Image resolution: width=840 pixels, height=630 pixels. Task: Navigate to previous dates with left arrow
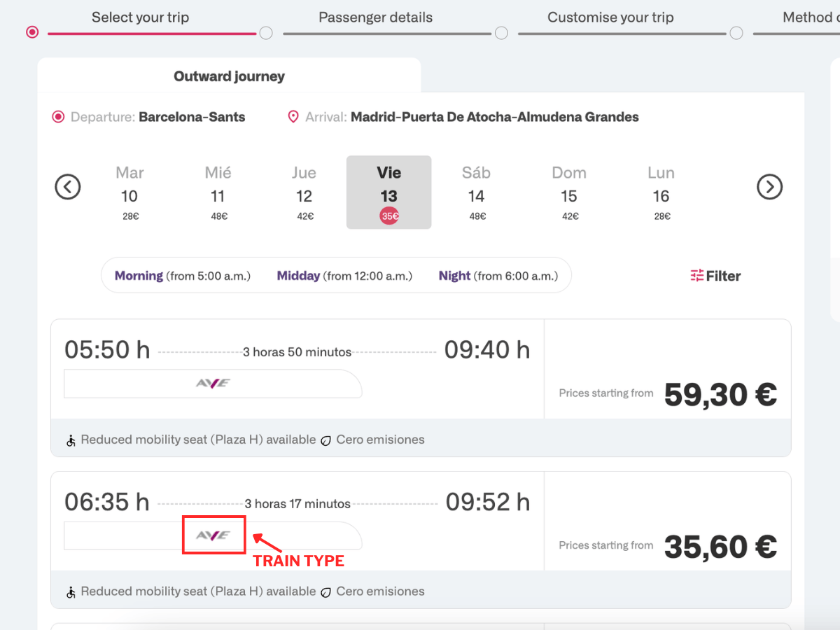click(68, 187)
